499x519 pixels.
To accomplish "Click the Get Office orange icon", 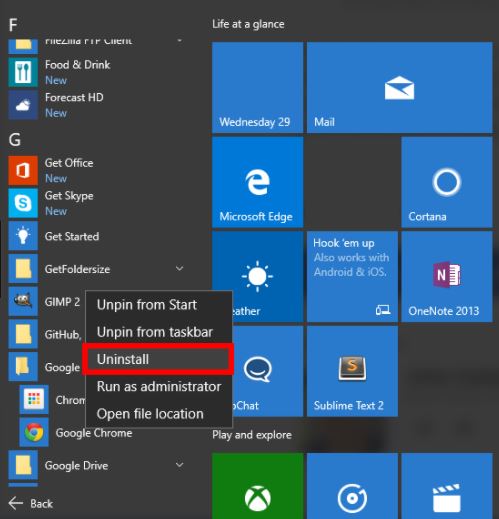I will click(x=23, y=170).
